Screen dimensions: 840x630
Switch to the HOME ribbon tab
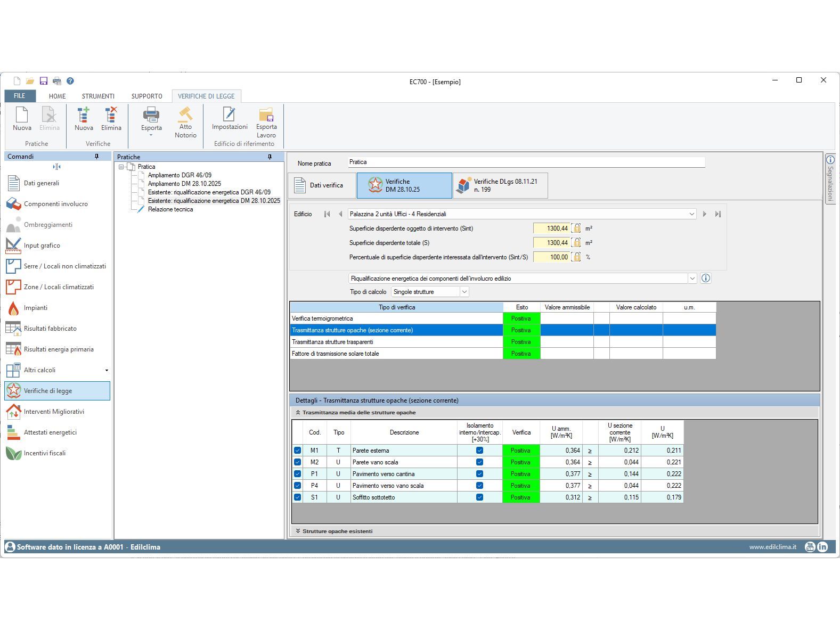pos(58,96)
